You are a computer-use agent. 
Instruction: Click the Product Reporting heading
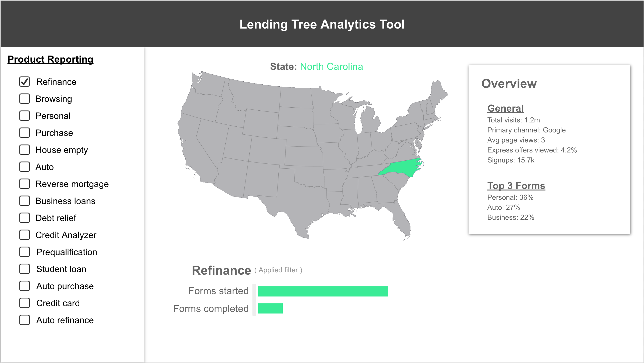(x=51, y=60)
